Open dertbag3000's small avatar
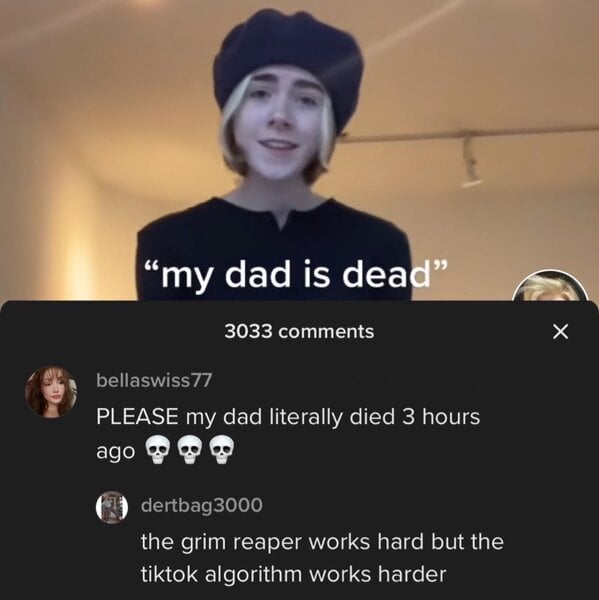This screenshot has height=600, width=599. click(x=111, y=507)
